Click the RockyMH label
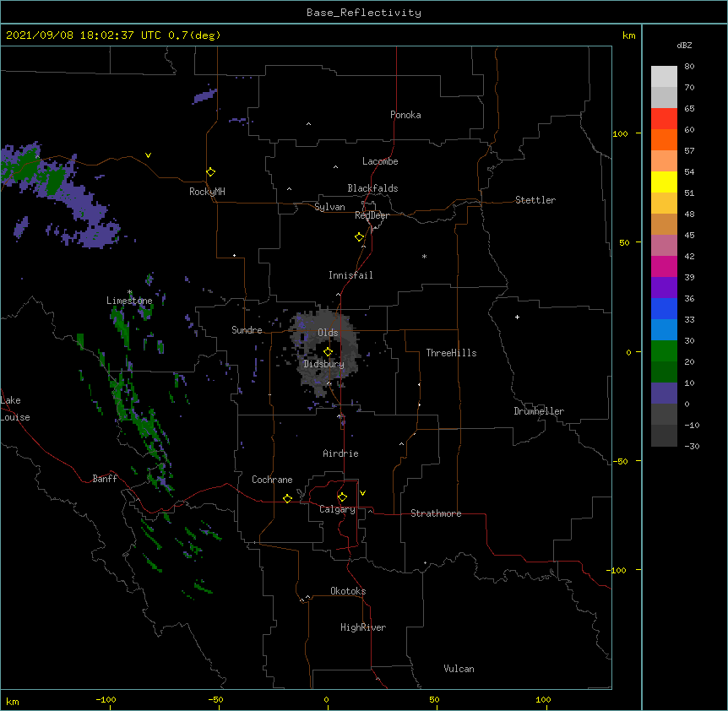Screen dimensions: 728x711 coord(207,192)
